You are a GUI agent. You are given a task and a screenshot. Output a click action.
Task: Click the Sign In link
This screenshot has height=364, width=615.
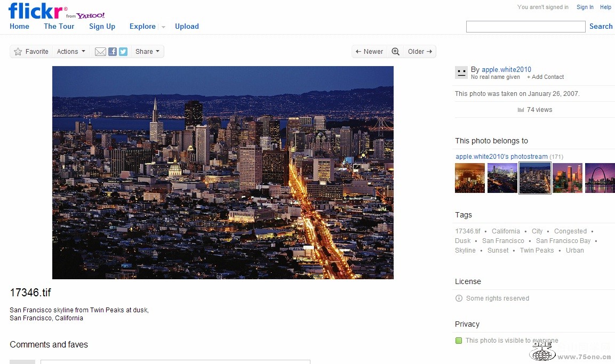pos(585,7)
